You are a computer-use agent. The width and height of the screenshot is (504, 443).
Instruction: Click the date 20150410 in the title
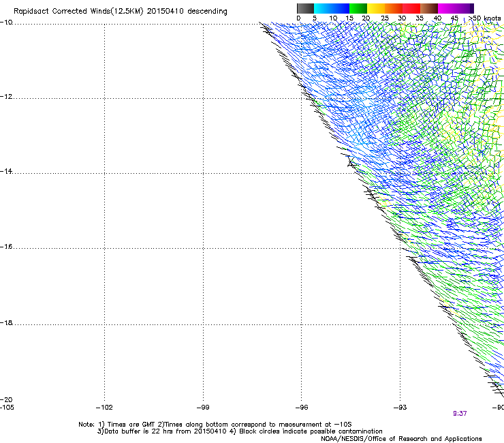click(x=165, y=12)
